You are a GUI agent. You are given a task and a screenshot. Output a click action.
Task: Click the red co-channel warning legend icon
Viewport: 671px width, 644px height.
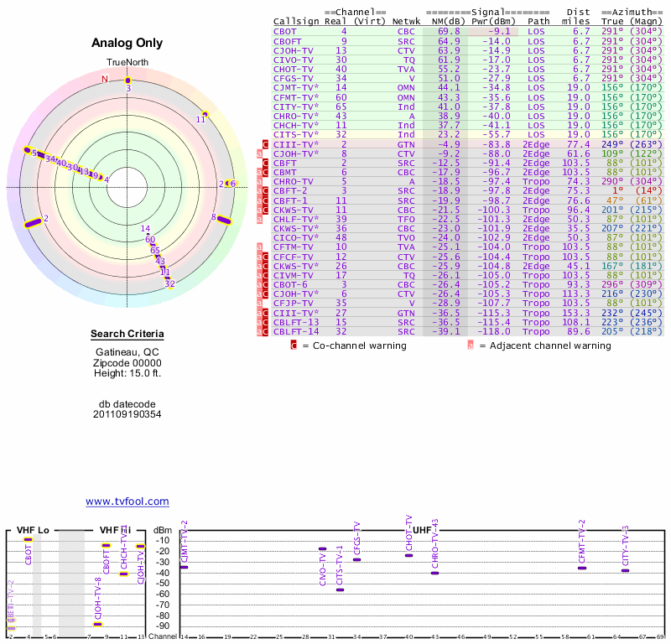pyautogui.click(x=294, y=345)
